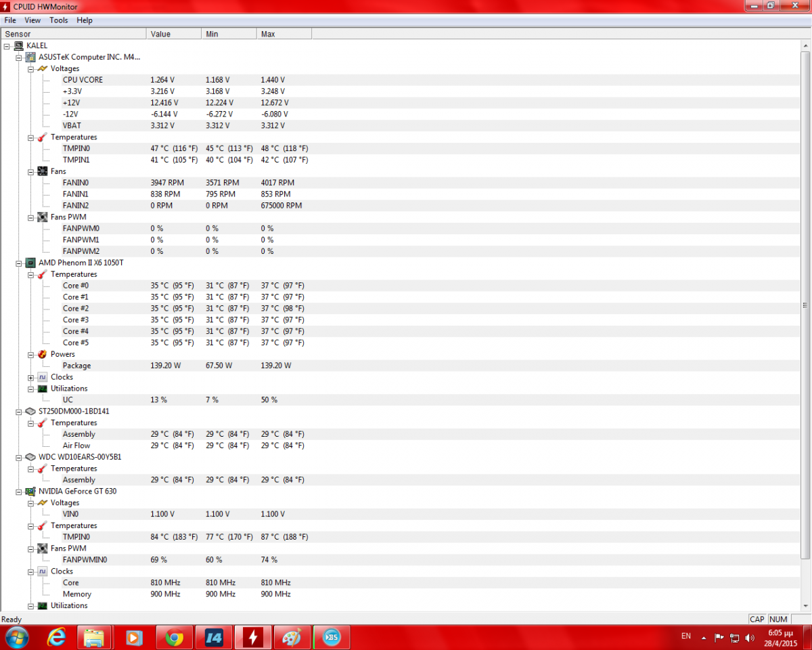
Task: Collapse the AMD Phenom II X6 node
Action: (19, 263)
